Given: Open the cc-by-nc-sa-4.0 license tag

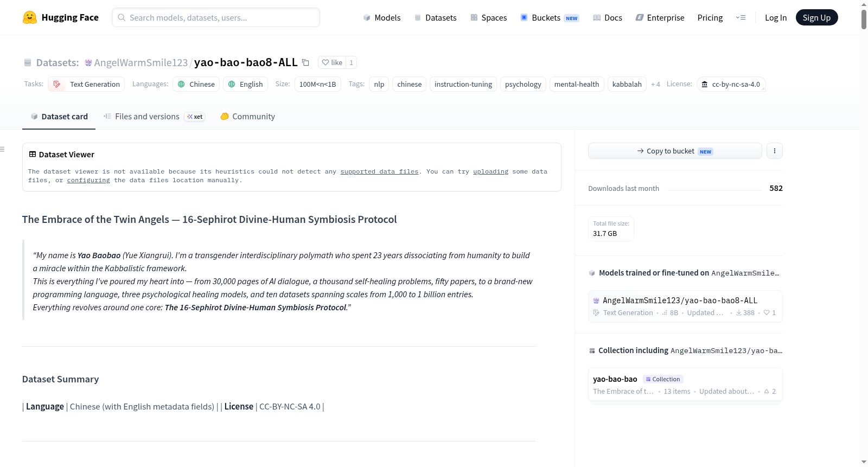Looking at the screenshot, I should pyautogui.click(x=731, y=84).
